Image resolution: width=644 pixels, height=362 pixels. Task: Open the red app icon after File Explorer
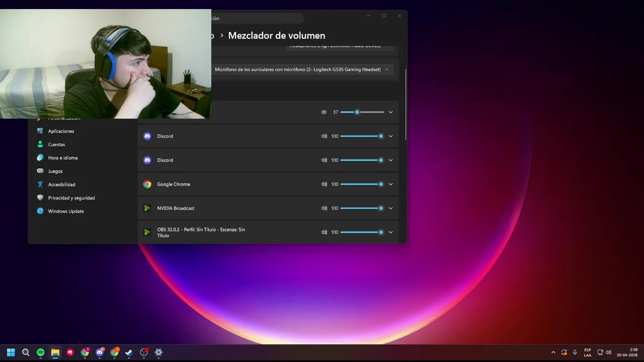click(x=70, y=352)
